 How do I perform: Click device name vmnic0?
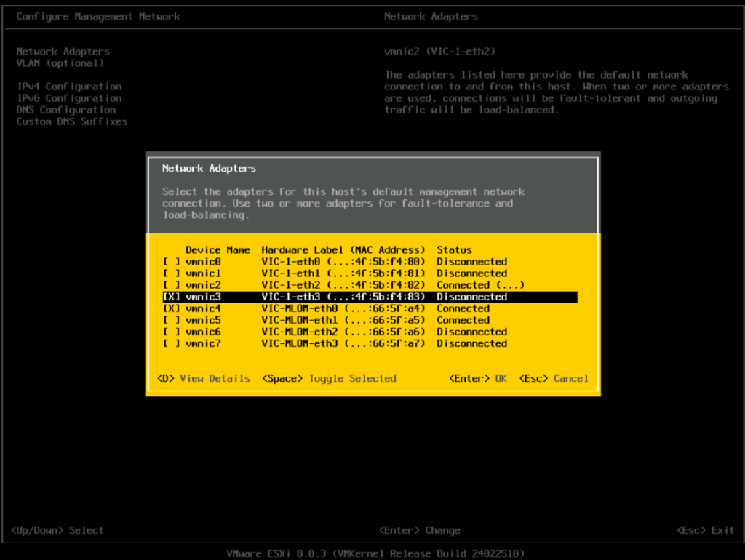(204, 262)
